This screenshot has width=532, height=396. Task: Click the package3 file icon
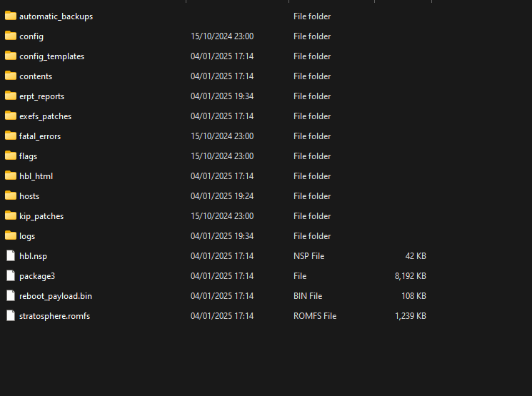pos(11,275)
